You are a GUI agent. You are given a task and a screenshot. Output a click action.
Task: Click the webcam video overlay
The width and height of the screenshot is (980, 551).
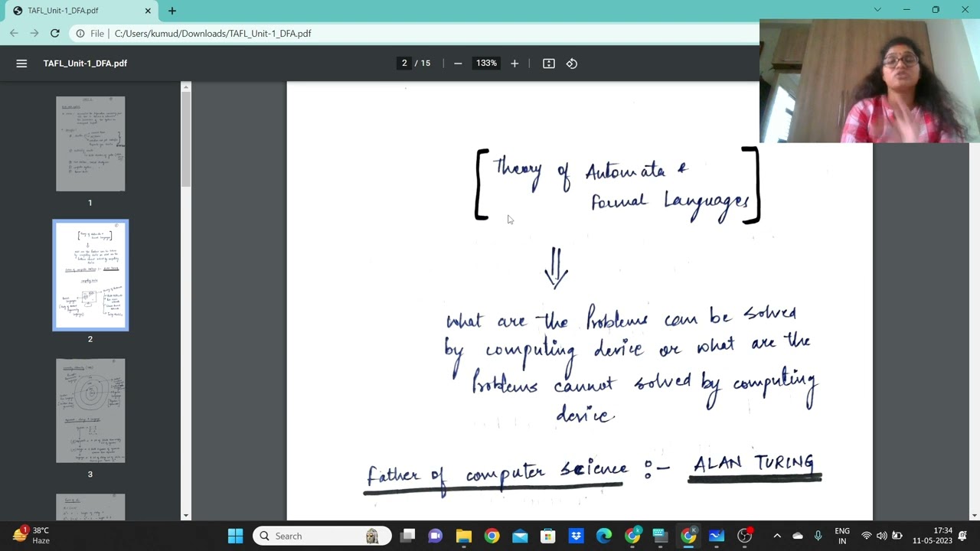(870, 81)
